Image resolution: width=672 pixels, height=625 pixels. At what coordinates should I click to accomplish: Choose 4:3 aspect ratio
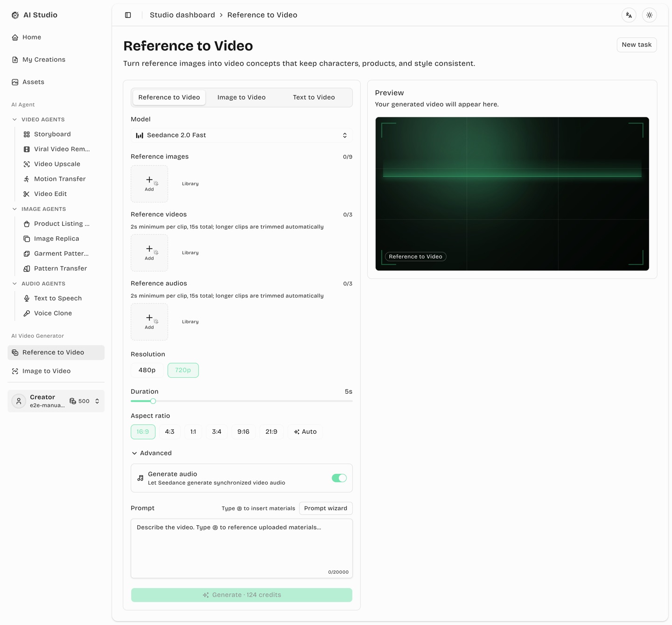coord(170,432)
